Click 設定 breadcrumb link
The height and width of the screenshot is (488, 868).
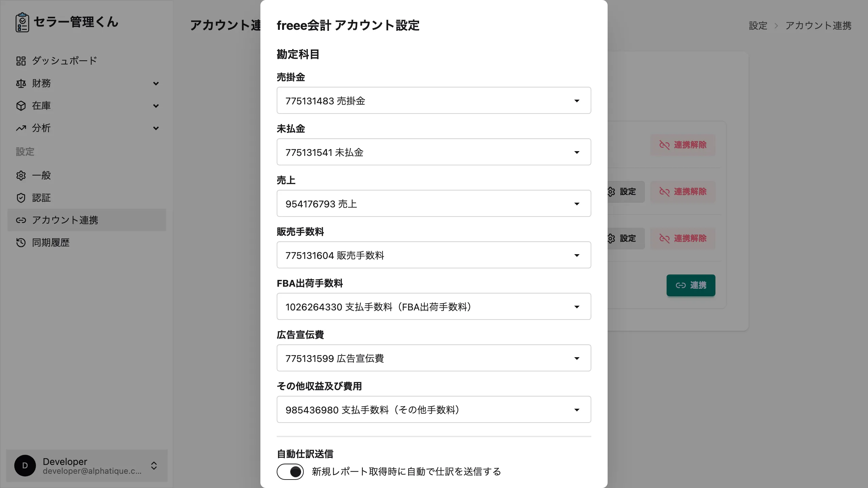[x=758, y=26]
